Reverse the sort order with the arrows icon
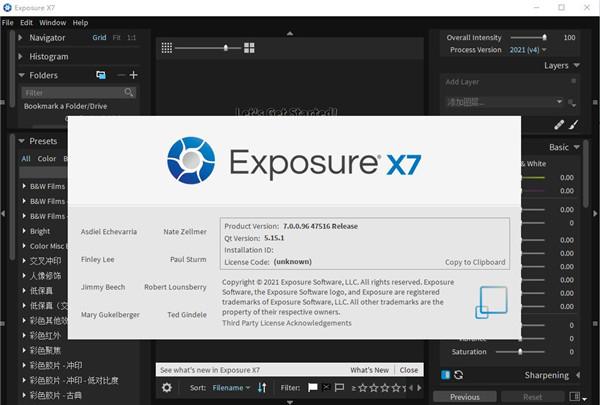 click(x=262, y=388)
